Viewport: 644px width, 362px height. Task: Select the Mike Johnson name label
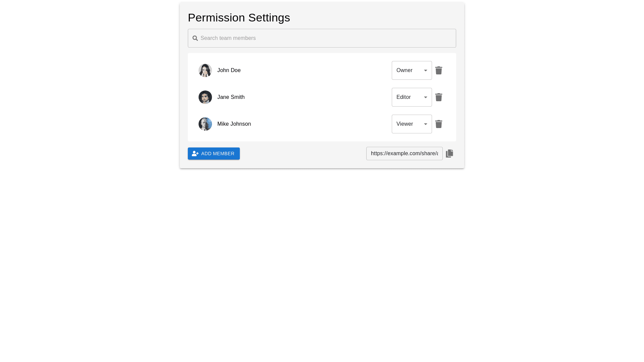pos(234,124)
